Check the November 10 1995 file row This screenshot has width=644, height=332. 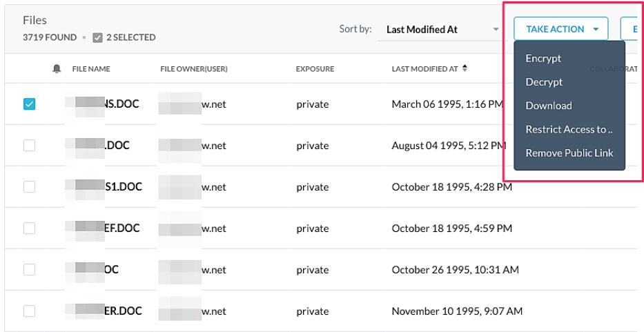point(29,311)
